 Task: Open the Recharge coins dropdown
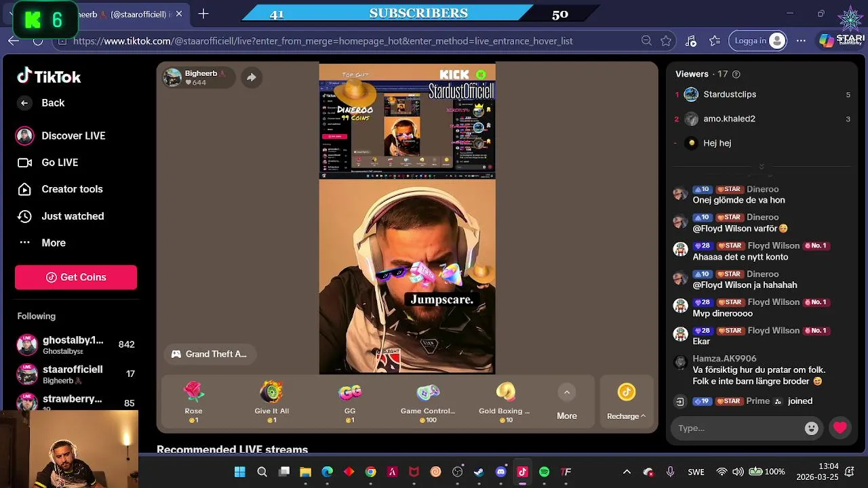[626, 402]
